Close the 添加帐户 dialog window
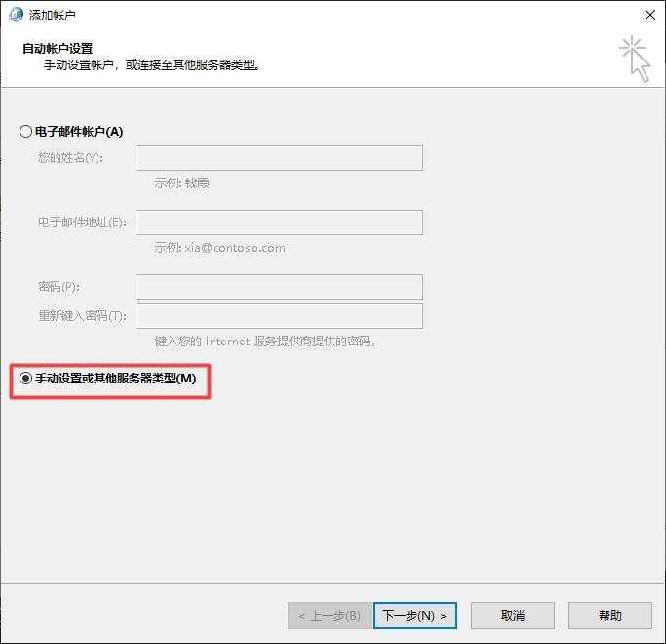This screenshot has width=666, height=644. pos(649,15)
